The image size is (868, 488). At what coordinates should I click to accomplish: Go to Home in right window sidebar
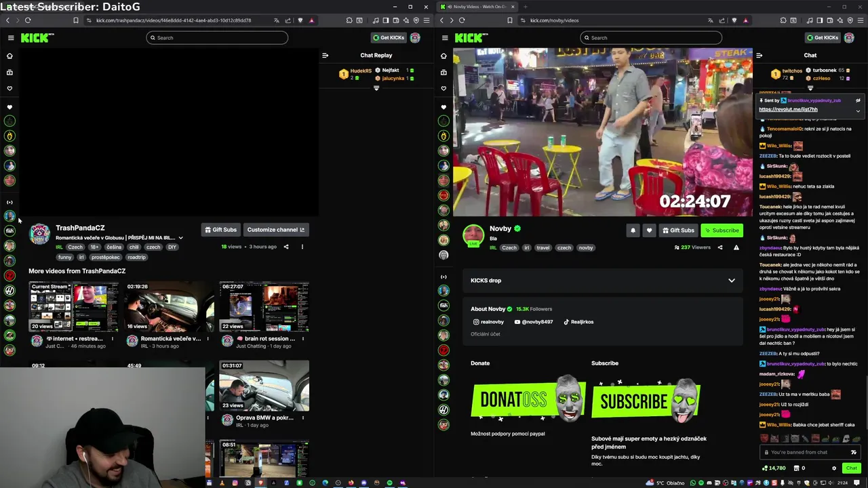pyautogui.click(x=443, y=56)
